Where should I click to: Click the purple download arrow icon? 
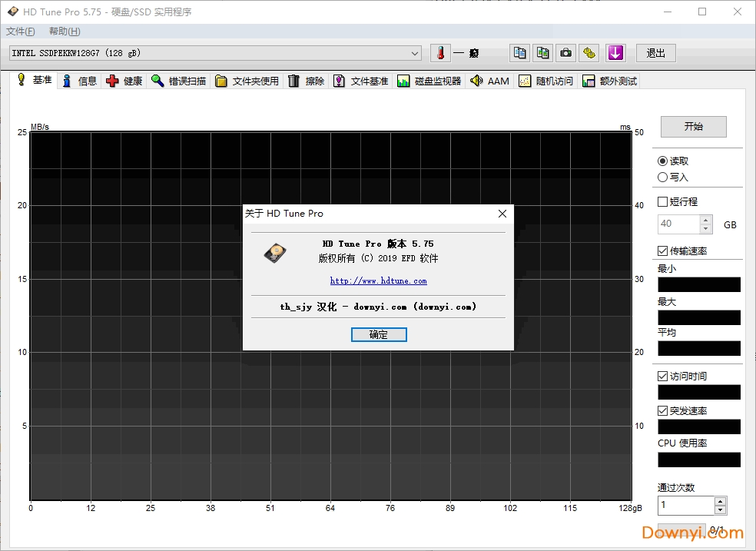click(615, 53)
